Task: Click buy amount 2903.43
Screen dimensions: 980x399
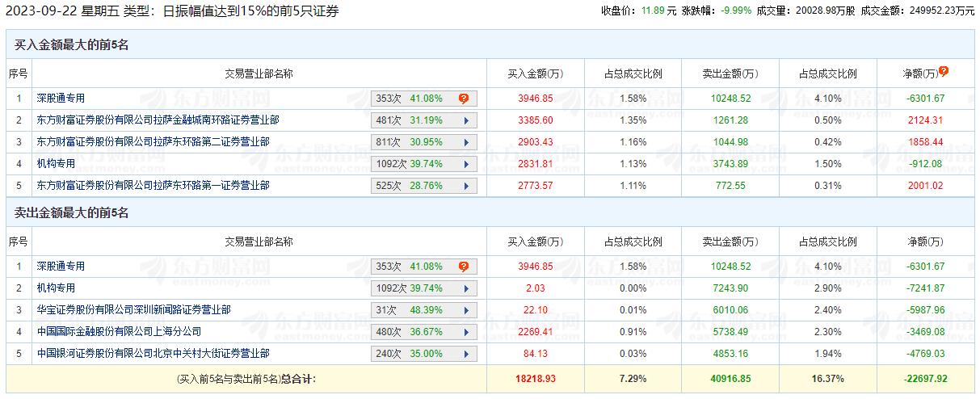Action: [535, 142]
